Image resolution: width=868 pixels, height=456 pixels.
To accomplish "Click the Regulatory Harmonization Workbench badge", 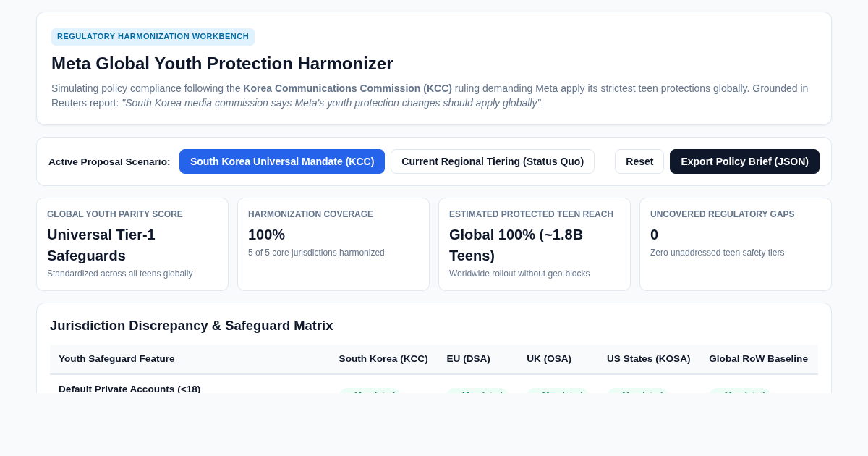I will click(x=153, y=36).
